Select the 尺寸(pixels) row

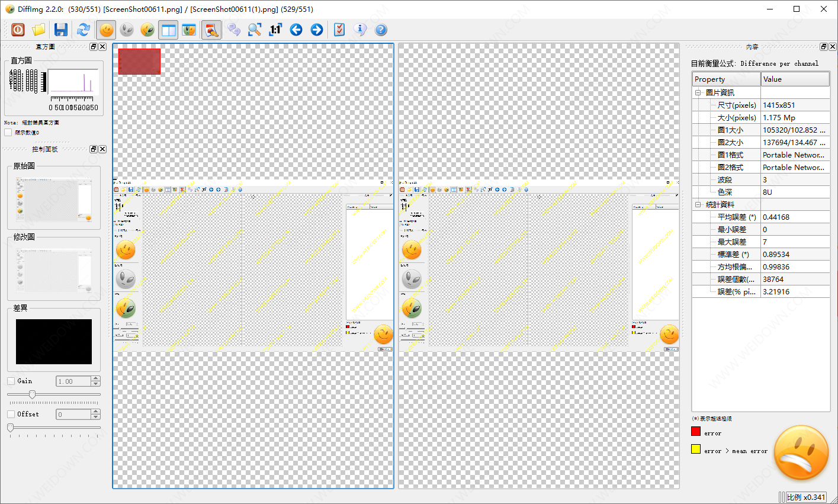761,105
